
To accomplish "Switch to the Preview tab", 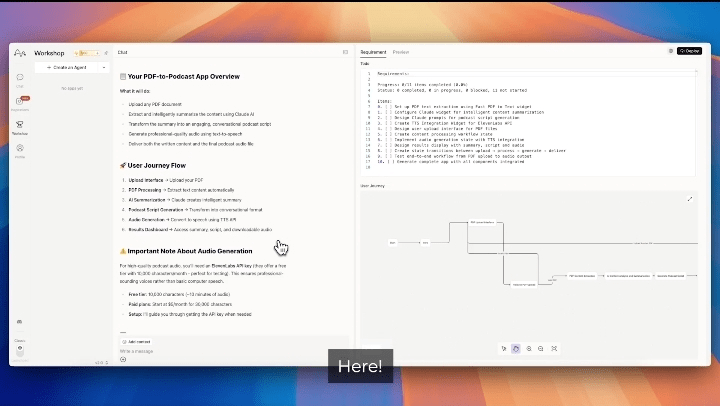I will [x=400, y=51].
